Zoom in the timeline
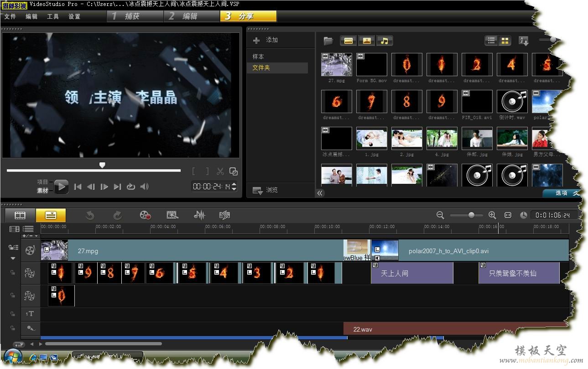This screenshot has width=588, height=369. tap(492, 215)
